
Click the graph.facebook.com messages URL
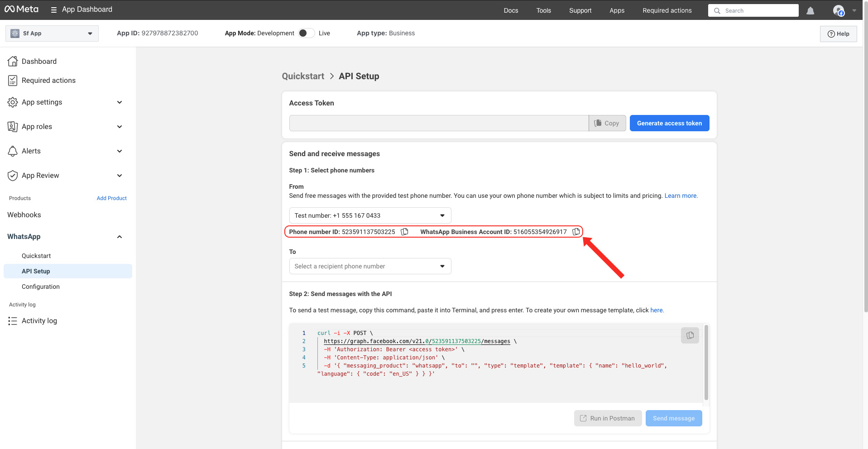(417, 341)
